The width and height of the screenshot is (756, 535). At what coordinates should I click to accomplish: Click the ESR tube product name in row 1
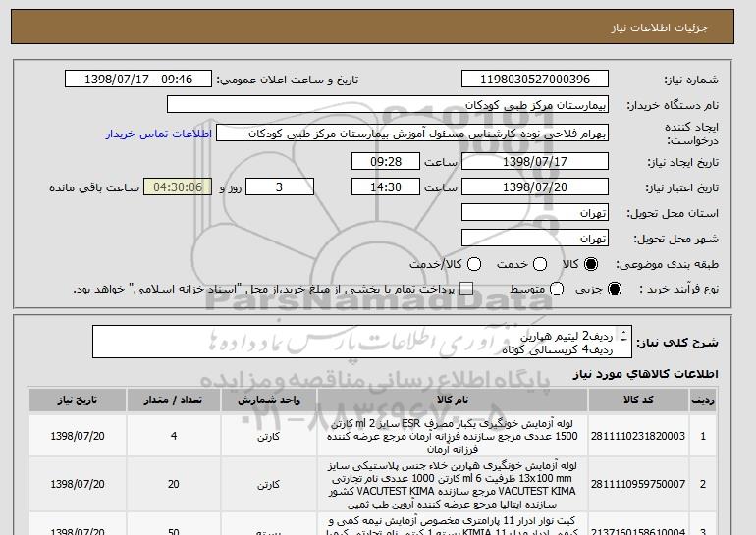coord(453,436)
